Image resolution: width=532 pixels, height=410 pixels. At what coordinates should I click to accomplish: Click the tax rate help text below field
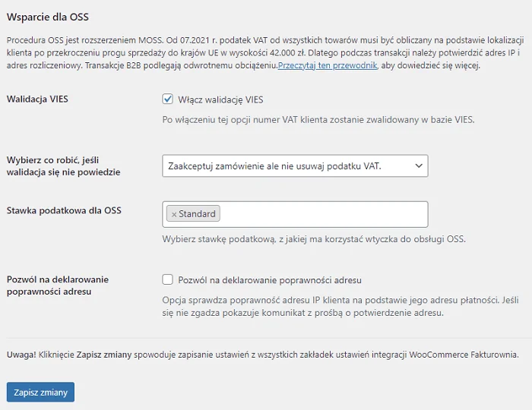coord(314,239)
